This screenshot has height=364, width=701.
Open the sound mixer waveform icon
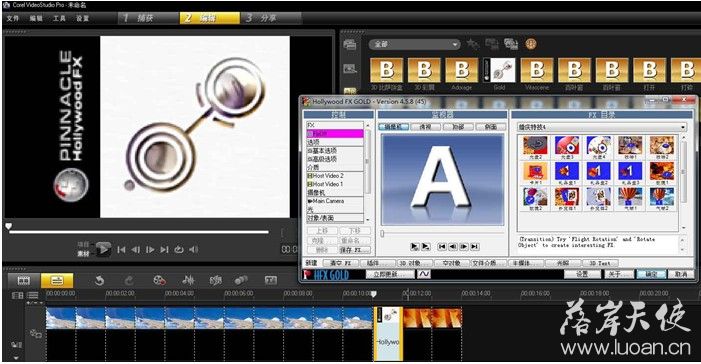(188, 280)
